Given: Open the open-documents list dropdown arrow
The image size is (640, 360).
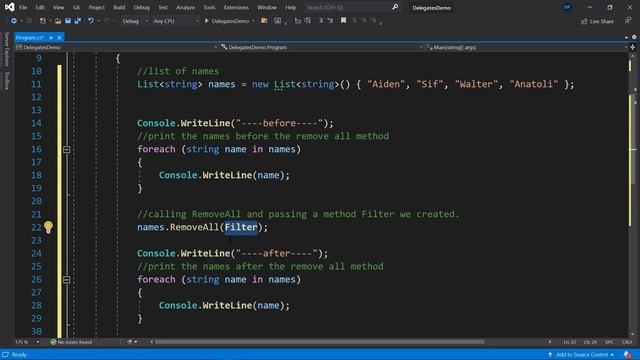Looking at the screenshot, I should [x=626, y=37].
